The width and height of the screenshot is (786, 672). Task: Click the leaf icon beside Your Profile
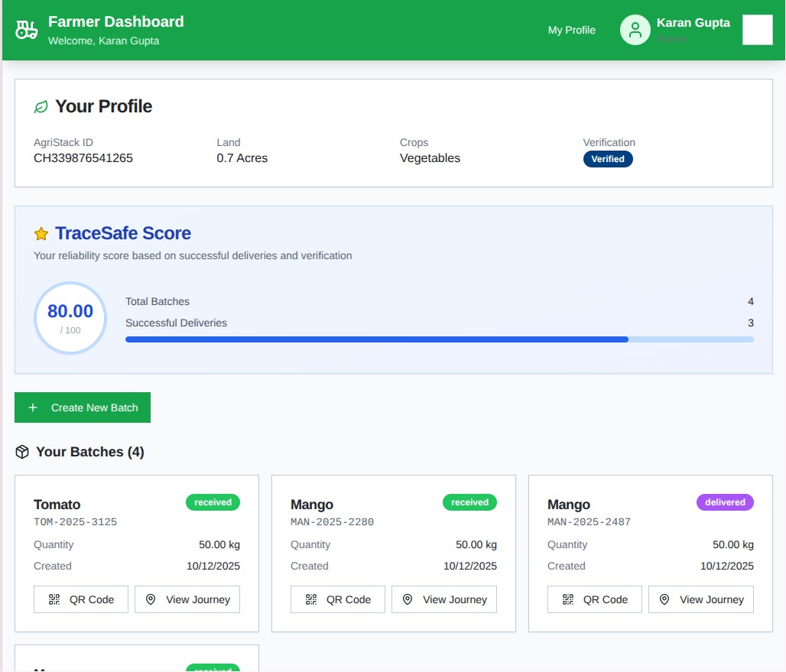[x=41, y=106]
